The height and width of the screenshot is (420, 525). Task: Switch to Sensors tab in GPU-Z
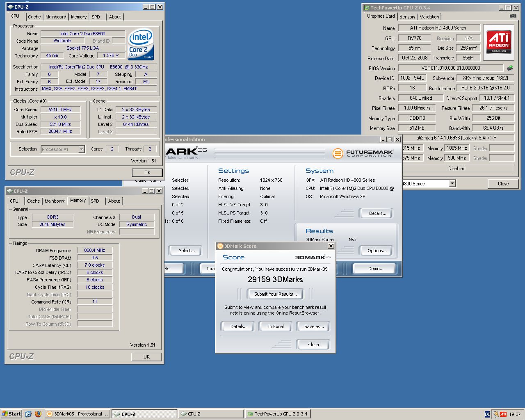(407, 17)
